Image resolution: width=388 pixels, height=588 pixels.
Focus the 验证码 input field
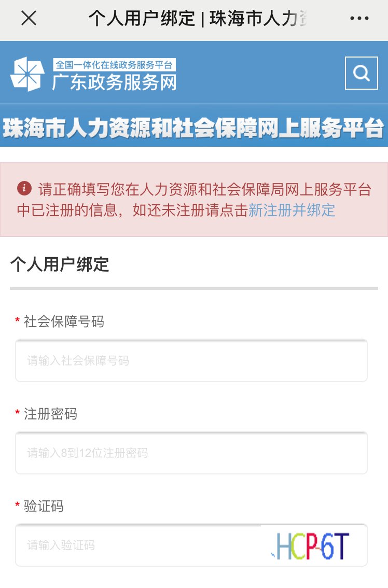pyautogui.click(x=137, y=545)
